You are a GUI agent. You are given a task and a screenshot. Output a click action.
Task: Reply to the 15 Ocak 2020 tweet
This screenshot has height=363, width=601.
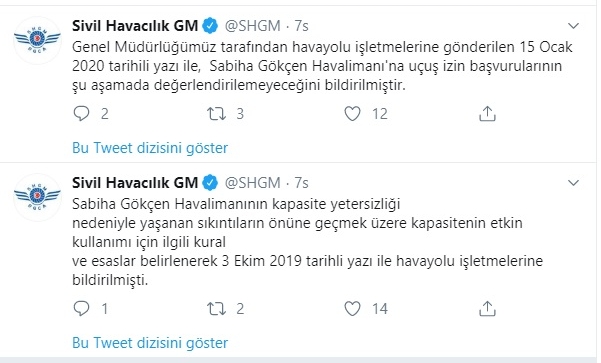click(x=81, y=114)
